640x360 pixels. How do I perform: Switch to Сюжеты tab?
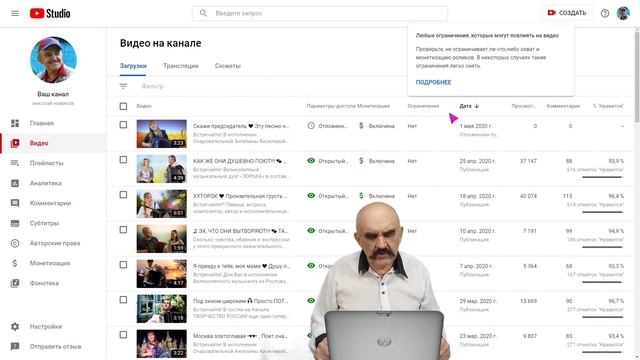point(228,66)
